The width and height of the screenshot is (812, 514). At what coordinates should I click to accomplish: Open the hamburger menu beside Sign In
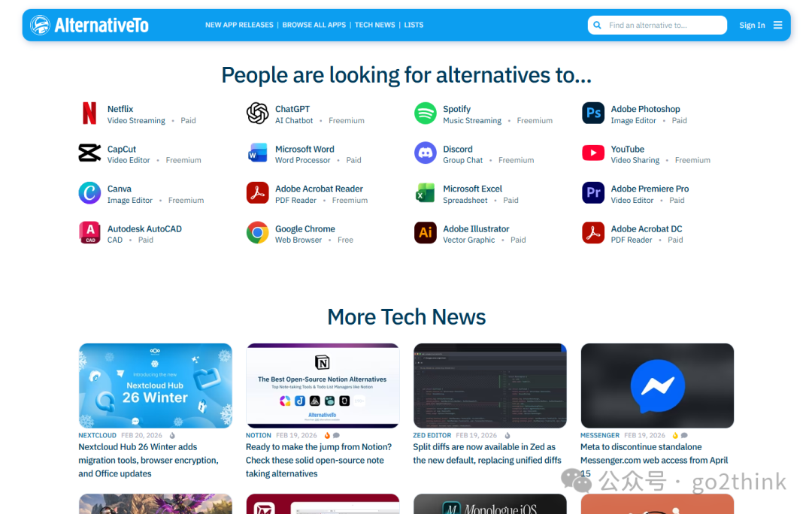coord(777,25)
